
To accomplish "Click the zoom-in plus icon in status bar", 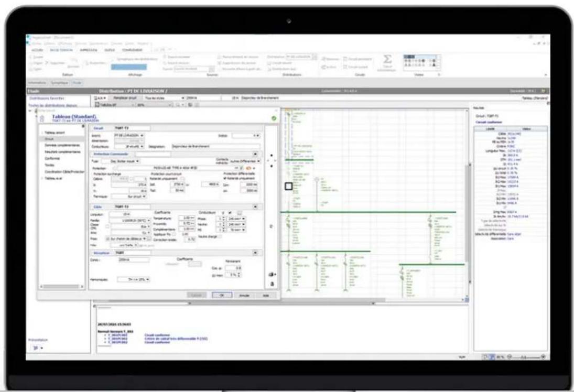I will 543,356.
